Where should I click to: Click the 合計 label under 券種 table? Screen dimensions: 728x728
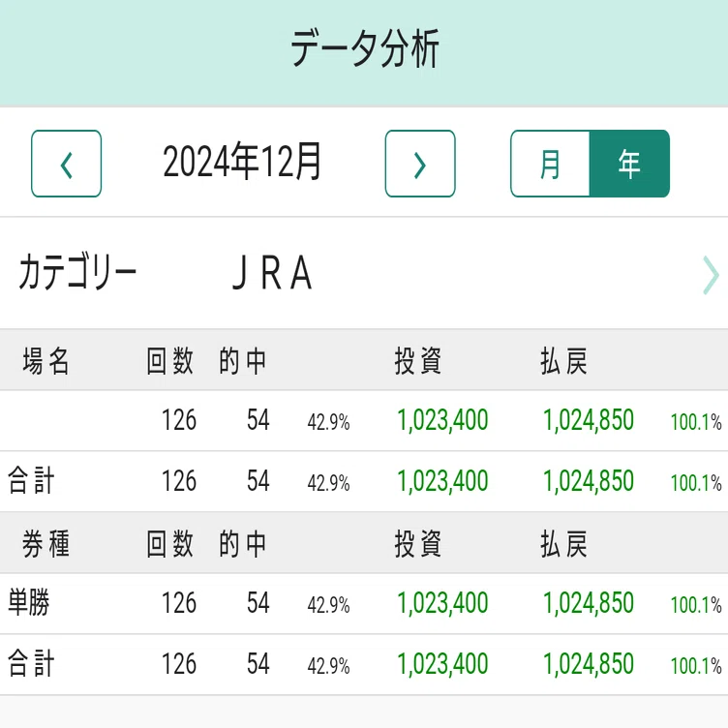[x=31, y=663]
